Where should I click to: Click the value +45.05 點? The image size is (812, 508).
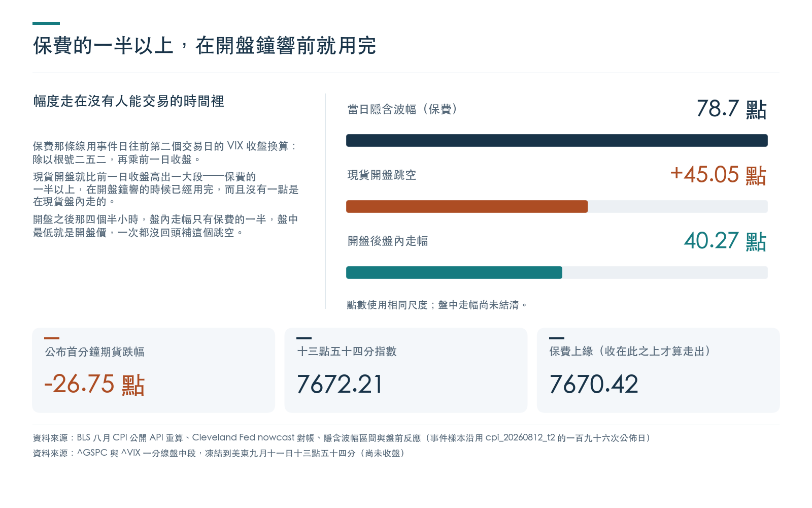coord(718,175)
